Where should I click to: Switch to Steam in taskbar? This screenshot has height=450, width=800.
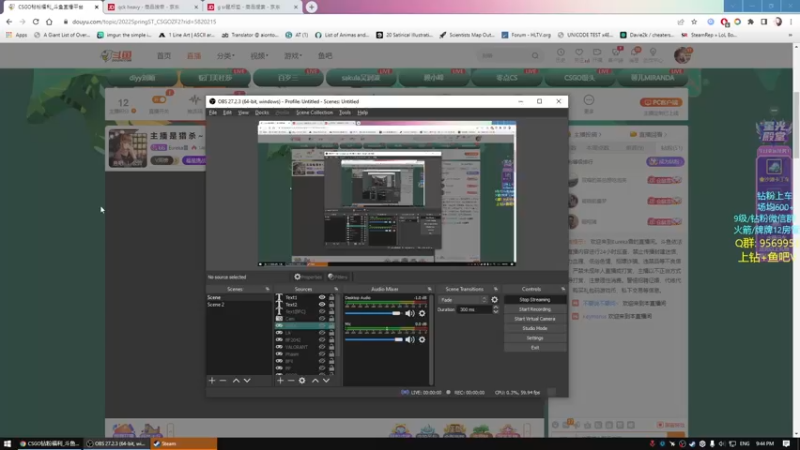tap(183, 443)
